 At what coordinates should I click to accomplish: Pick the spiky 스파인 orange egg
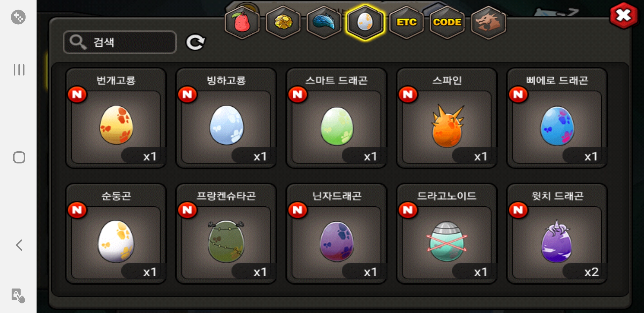[x=447, y=118]
